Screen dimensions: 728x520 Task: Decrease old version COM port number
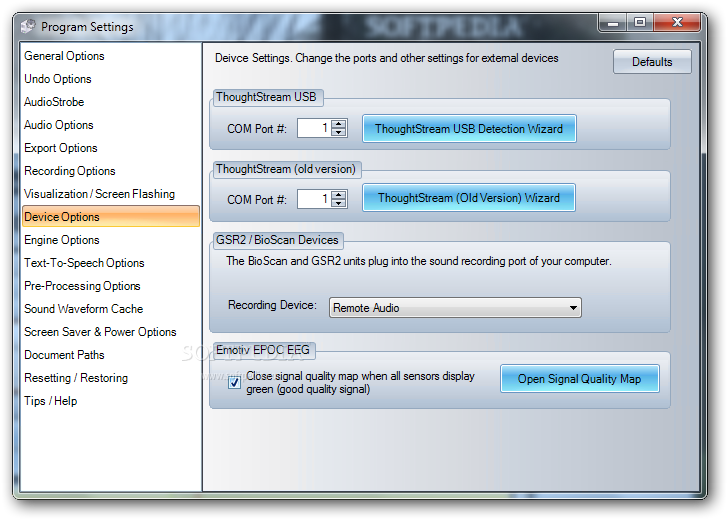(339, 203)
